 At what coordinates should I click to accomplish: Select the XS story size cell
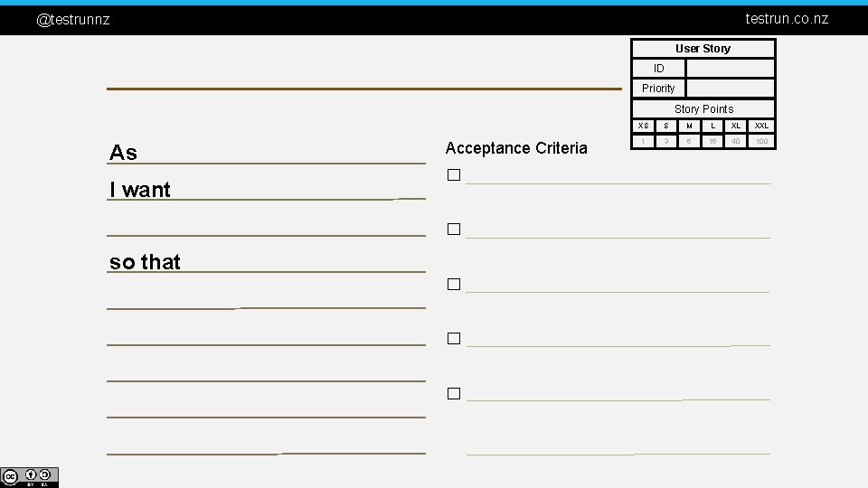(x=643, y=126)
